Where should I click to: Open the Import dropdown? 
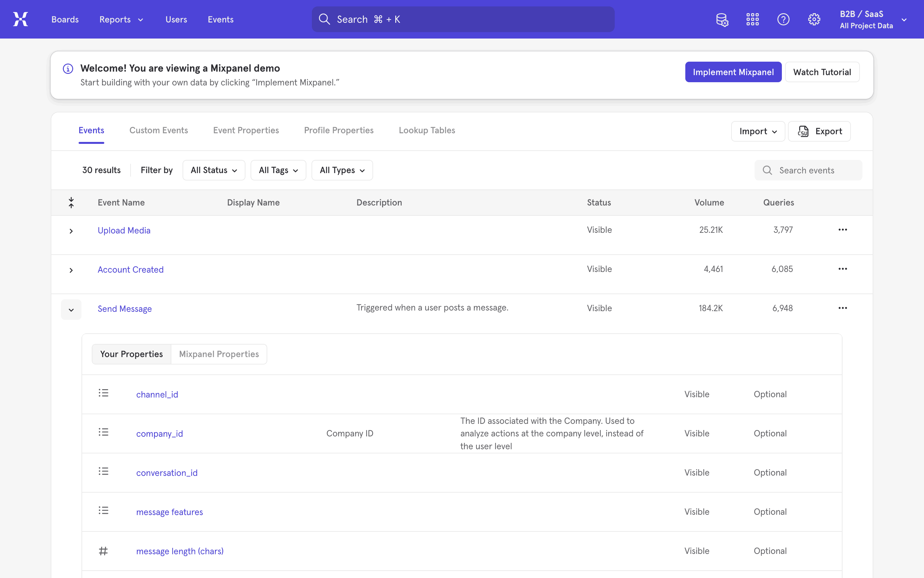tap(758, 132)
